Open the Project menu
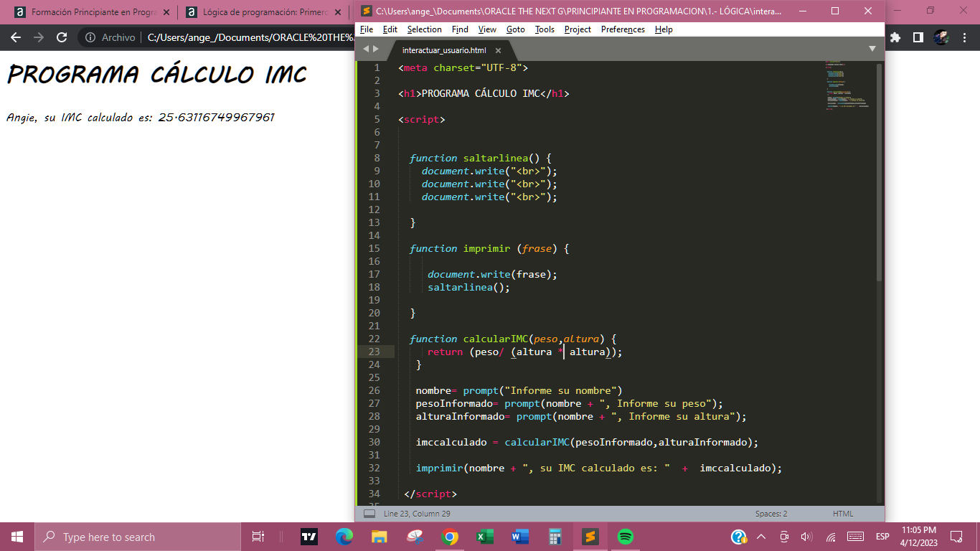Screen dimensions: 980x551 (x=578, y=29)
